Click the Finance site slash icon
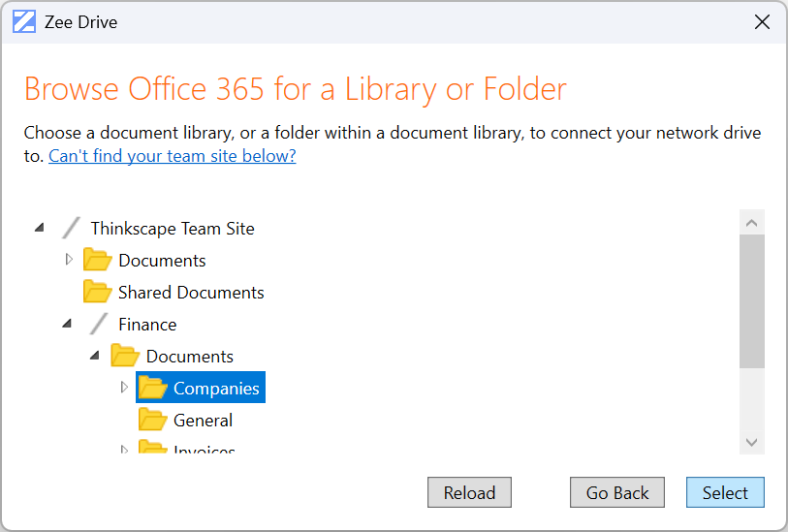This screenshot has height=532, width=788. point(98,325)
